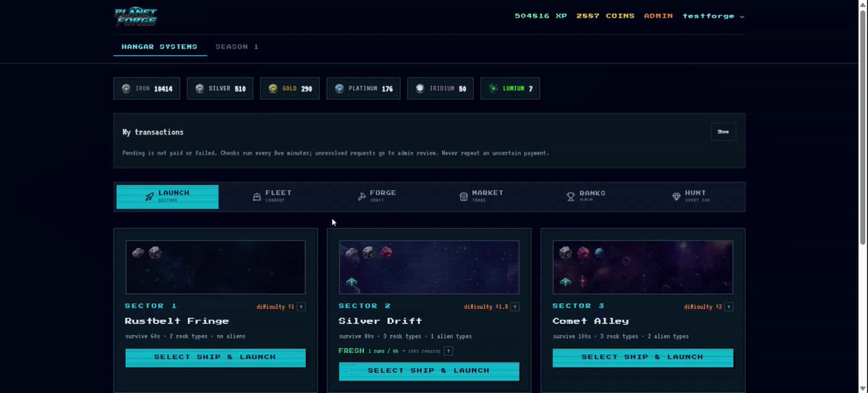The width and height of the screenshot is (868, 393).
Task: Open Sector 1 difficulty help icon
Action: [302, 307]
